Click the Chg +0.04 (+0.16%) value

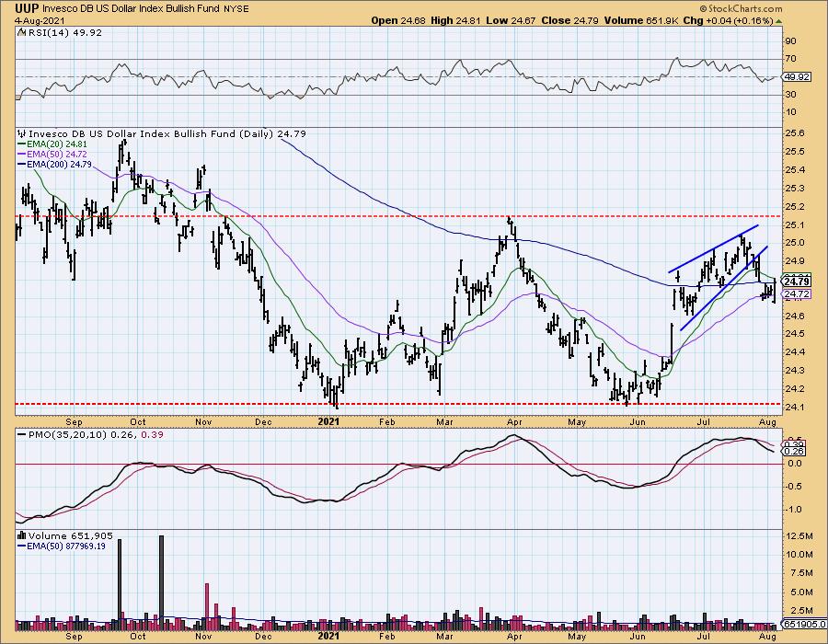(x=728, y=20)
